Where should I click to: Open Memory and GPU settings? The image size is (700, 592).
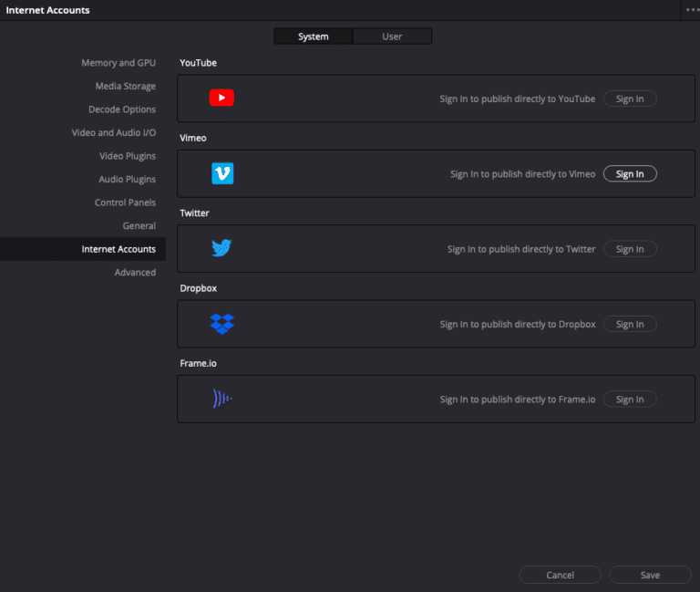point(118,63)
